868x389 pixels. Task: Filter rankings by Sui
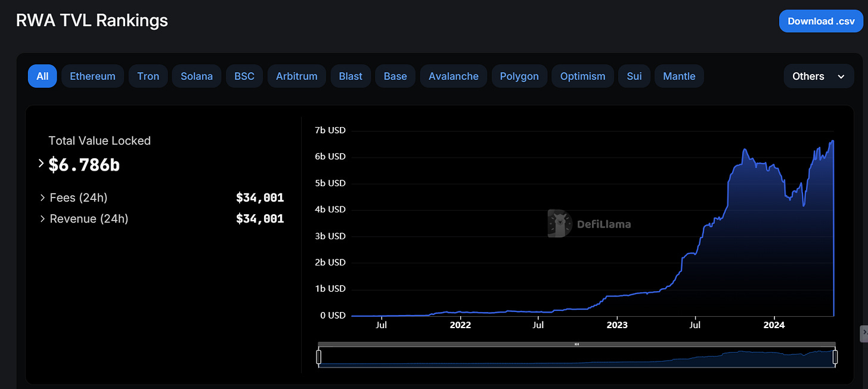click(x=634, y=76)
